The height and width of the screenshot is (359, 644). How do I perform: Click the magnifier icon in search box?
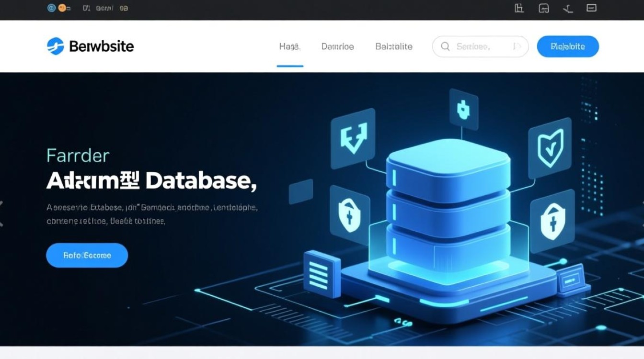click(445, 46)
